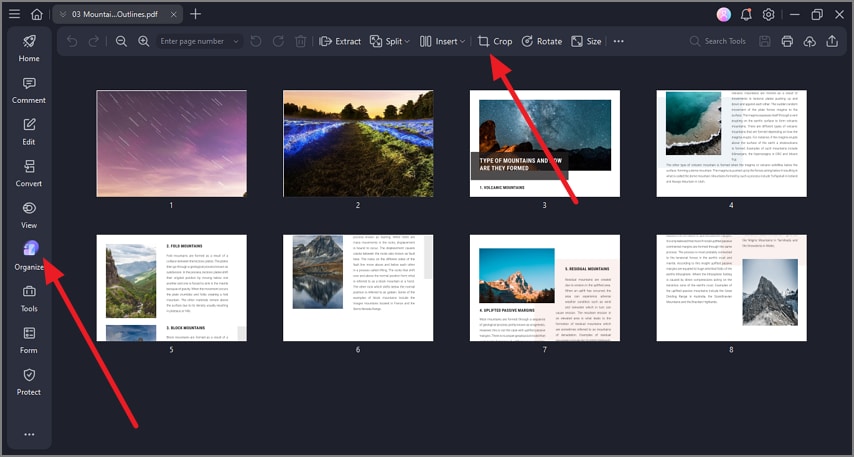Image resolution: width=854 pixels, height=457 pixels.
Task: Select page 4 thumbnail
Action: [x=731, y=143]
